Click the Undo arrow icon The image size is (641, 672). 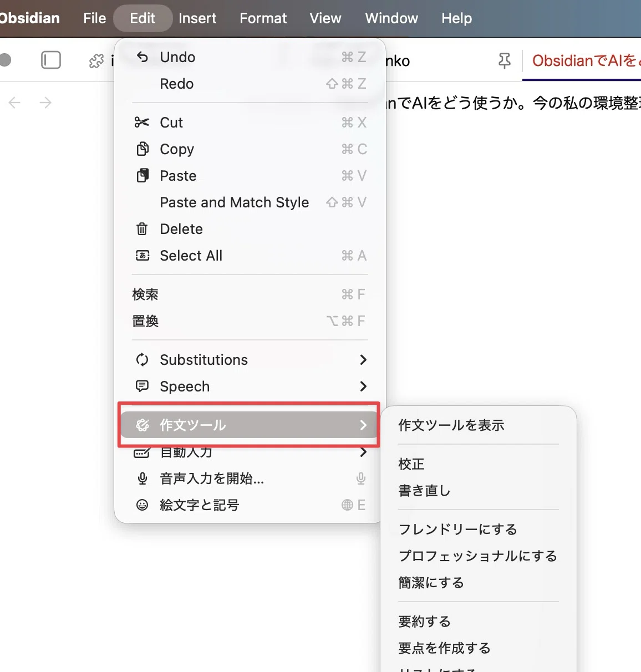pos(143,57)
